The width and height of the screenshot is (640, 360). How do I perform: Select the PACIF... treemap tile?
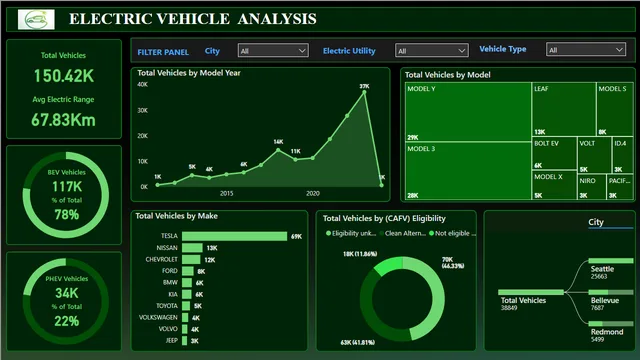click(620, 187)
